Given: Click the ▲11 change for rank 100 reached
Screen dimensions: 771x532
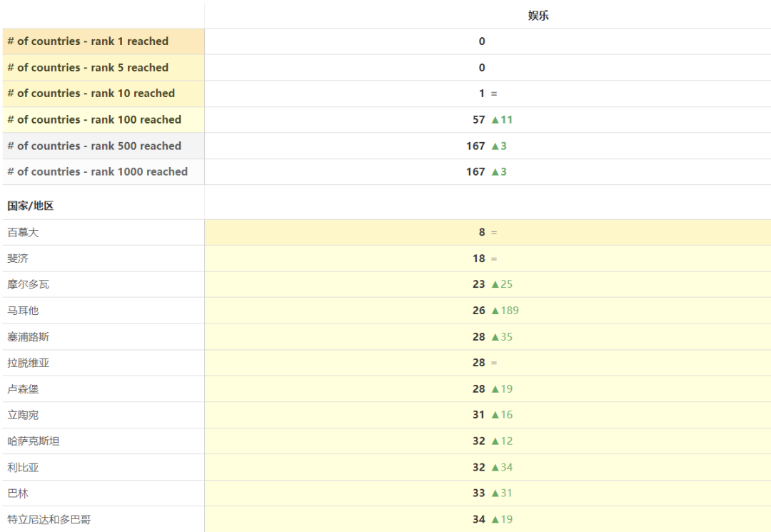Looking at the screenshot, I should pos(502,119).
